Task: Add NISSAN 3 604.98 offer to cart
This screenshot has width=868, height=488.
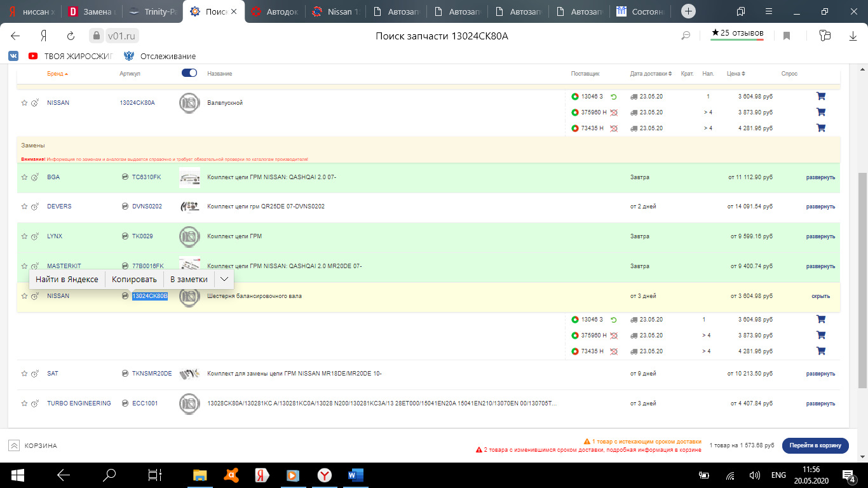Action: [x=820, y=97]
